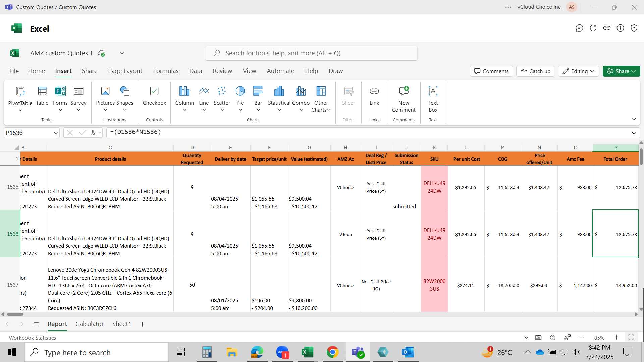Expand ribbon display options chevron
Viewport: 644px width, 362px height.
coord(634,119)
